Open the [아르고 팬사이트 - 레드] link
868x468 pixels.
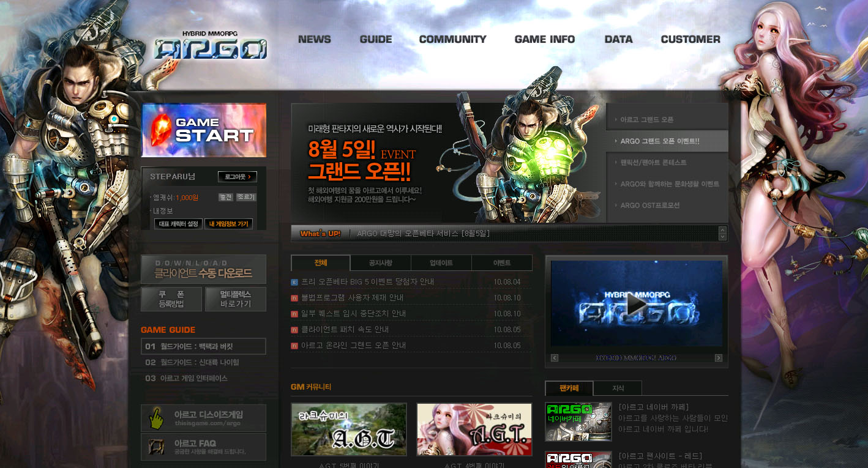[x=660, y=456]
